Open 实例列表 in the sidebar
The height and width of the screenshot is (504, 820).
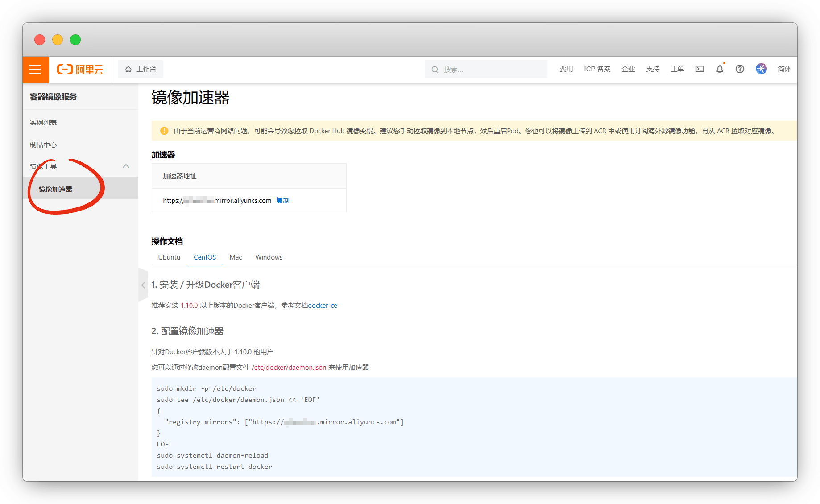point(43,123)
